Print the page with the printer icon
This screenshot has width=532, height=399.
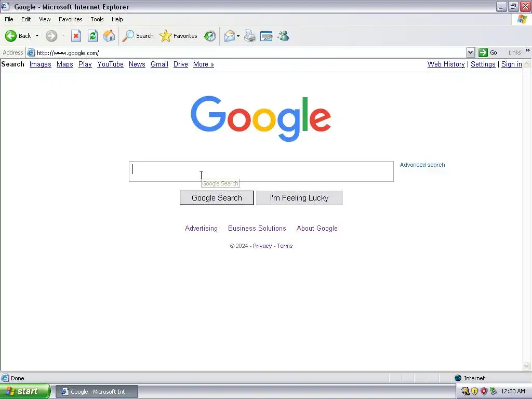[x=250, y=36]
